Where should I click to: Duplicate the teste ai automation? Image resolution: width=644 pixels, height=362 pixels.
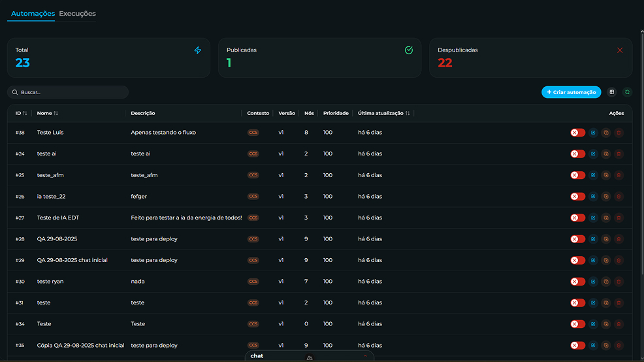pyautogui.click(x=606, y=154)
